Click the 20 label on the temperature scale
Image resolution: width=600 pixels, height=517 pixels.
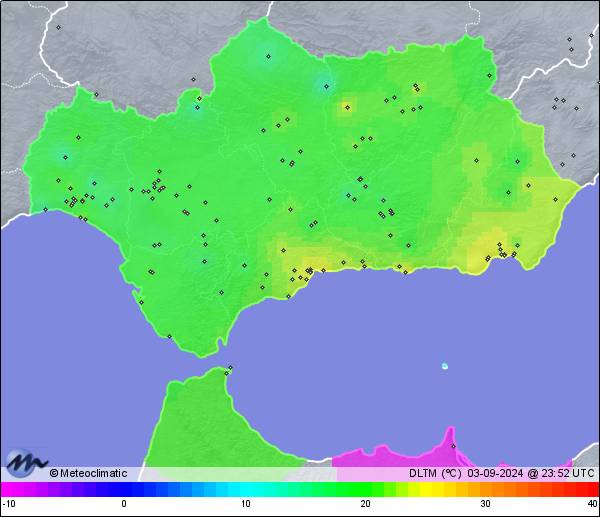(365, 503)
